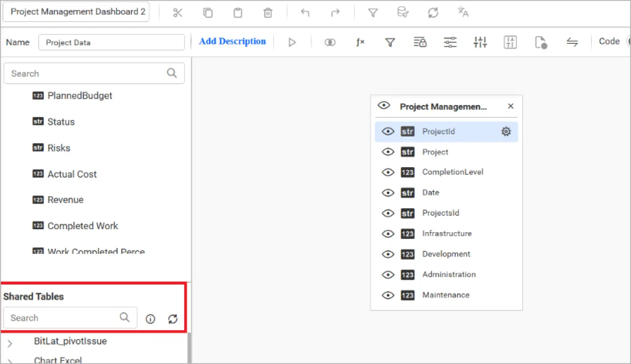Run the query with the play icon
Image resolution: width=631 pixels, height=364 pixels.
[x=292, y=42]
